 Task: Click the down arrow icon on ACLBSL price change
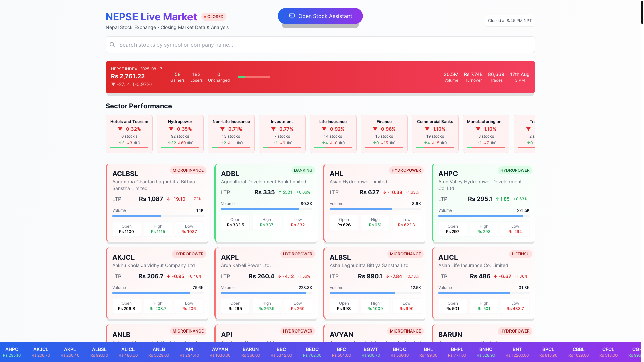pyautogui.click(x=168, y=199)
